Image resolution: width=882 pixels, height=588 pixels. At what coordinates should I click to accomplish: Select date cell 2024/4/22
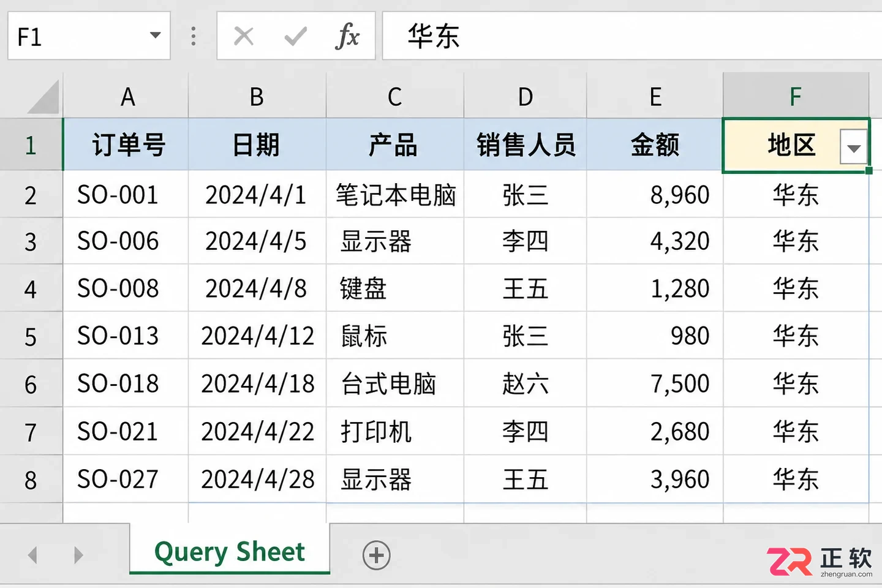coord(257,432)
